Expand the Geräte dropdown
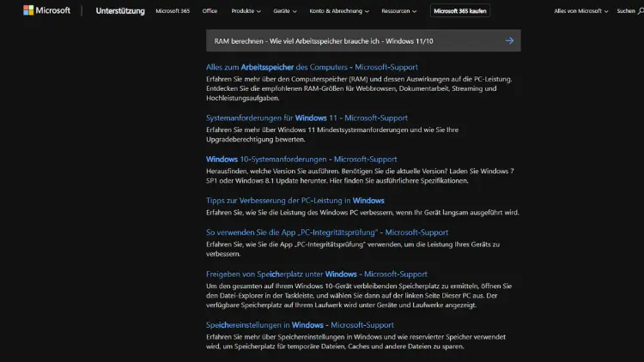 pos(284,11)
